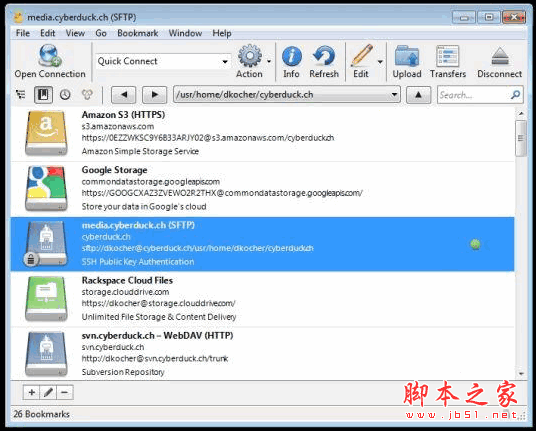Show the connection History view
536x431 pixels.
[x=65, y=95]
